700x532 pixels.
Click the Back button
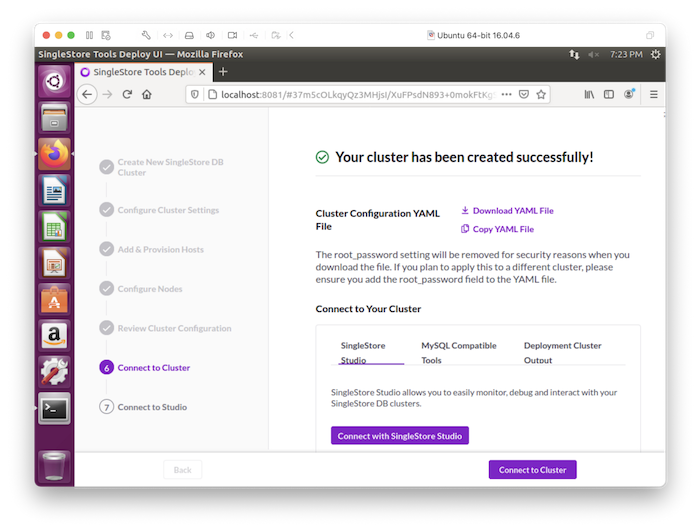(x=183, y=470)
